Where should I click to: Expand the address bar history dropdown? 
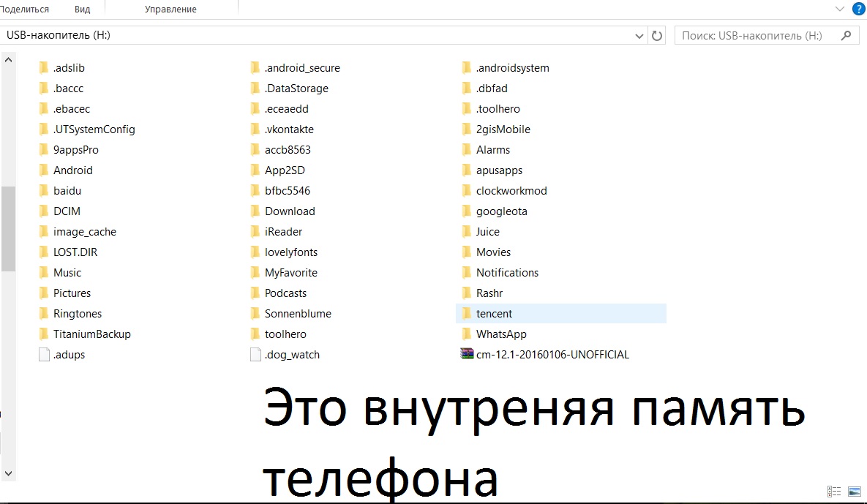640,35
